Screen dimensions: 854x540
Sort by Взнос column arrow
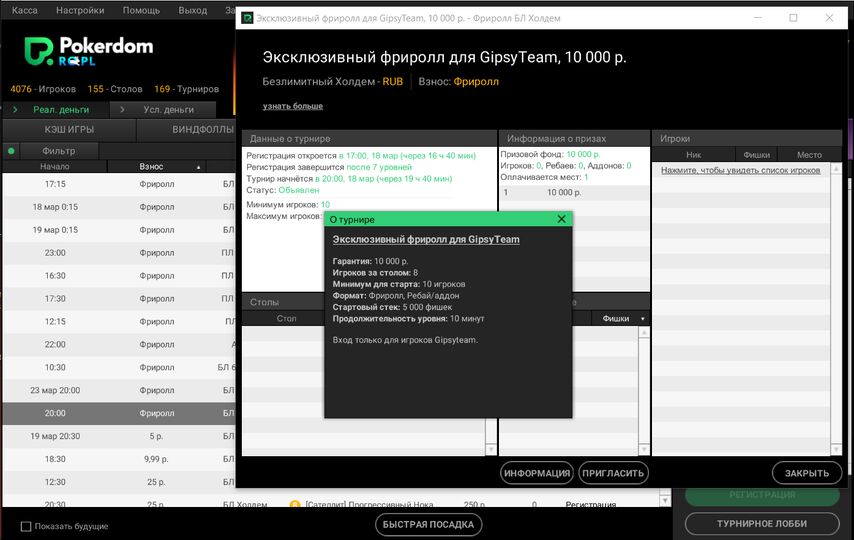pos(198,167)
